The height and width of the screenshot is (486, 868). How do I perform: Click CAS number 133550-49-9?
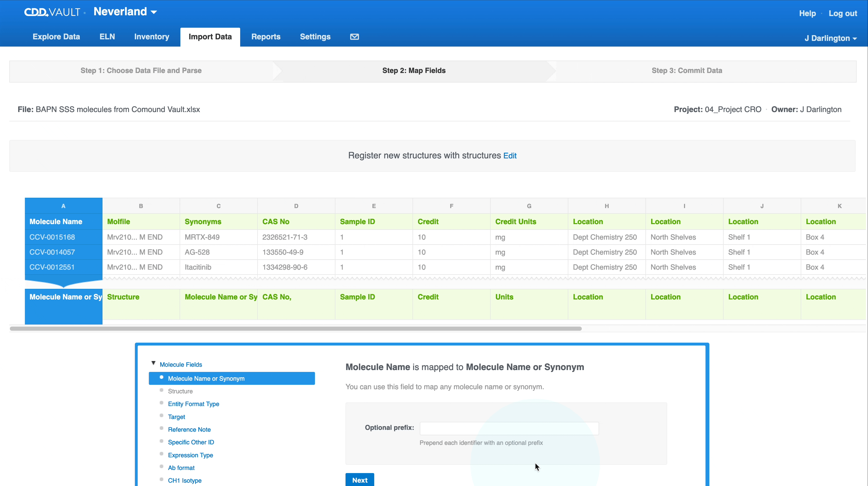click(296, 252)
